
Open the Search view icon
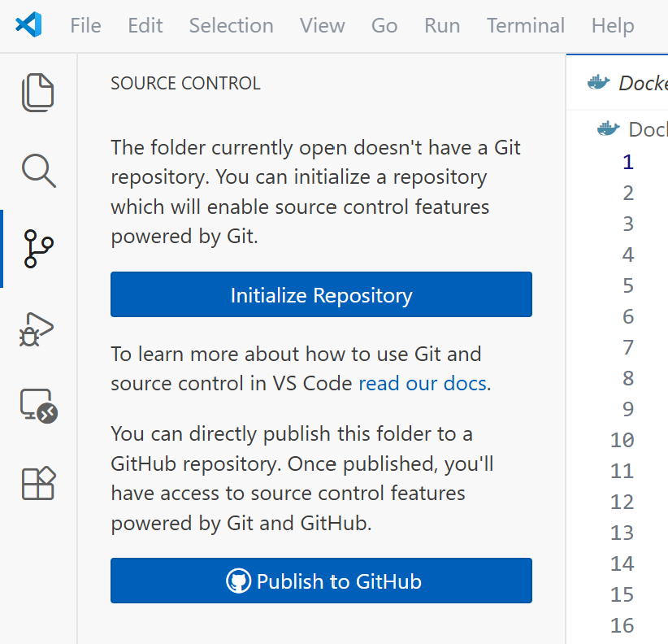(x=37, y=171)
